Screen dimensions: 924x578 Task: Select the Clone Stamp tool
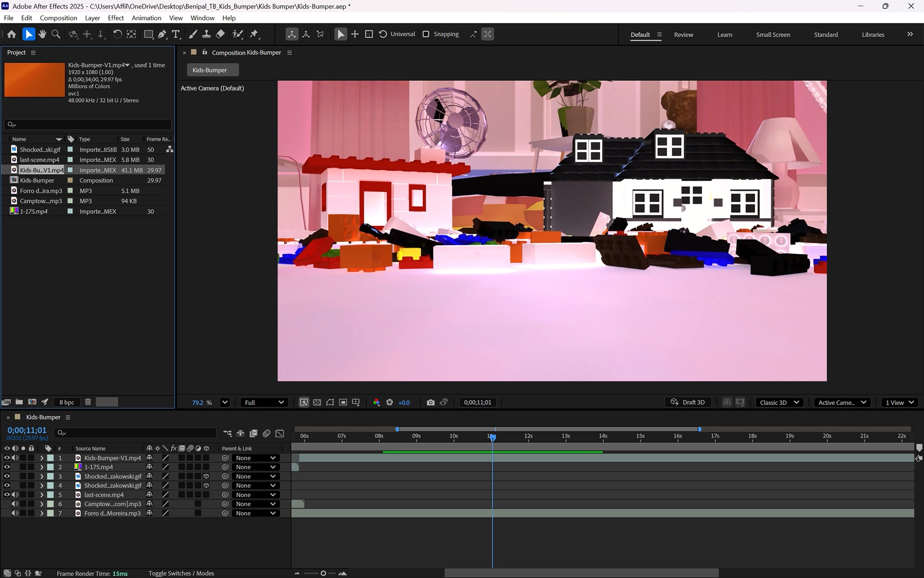tap(206, 34)
